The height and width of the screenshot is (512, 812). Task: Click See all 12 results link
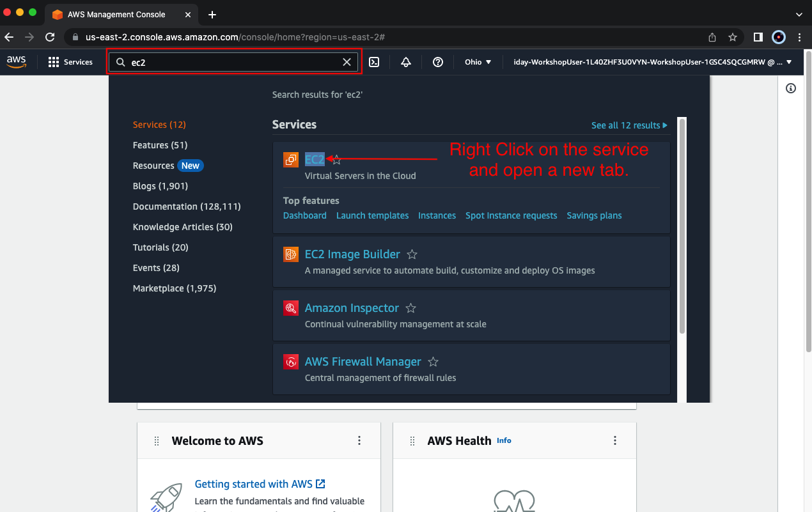pos(629,125)
